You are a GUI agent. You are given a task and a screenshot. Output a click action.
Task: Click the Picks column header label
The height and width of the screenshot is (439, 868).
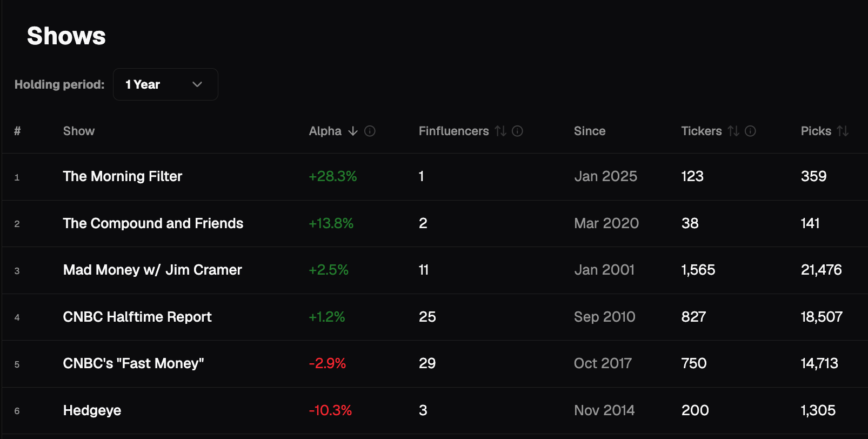[x=816, y=131]
